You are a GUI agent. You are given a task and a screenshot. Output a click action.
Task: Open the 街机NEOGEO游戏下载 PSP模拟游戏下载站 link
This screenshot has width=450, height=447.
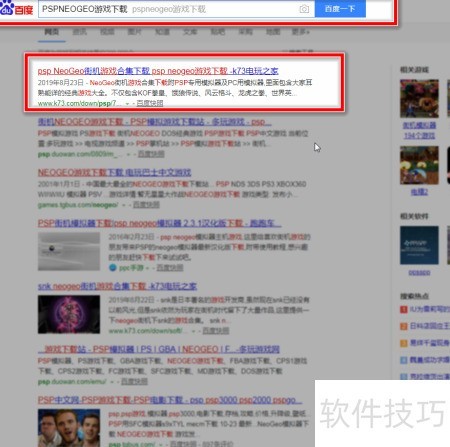(x=154, y=122)
